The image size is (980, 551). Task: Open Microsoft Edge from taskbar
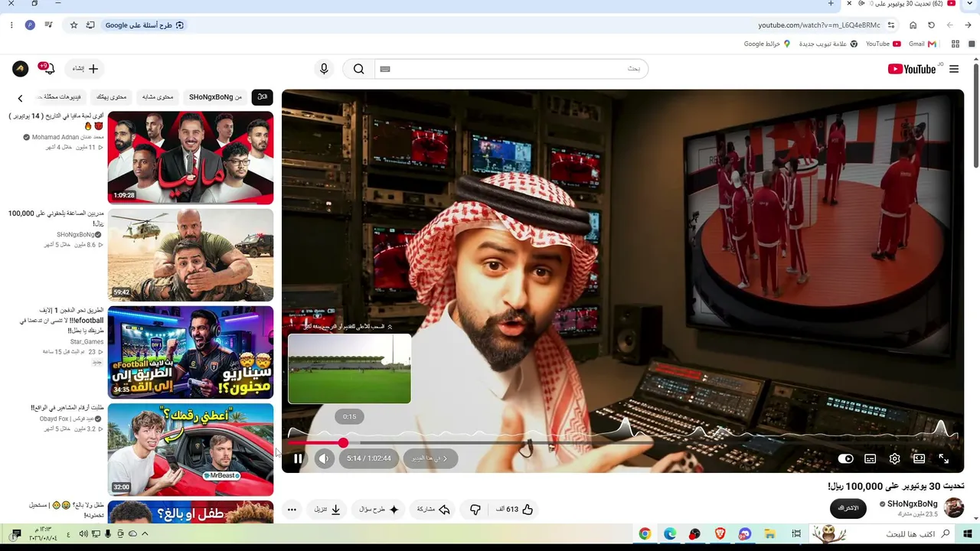670,533
